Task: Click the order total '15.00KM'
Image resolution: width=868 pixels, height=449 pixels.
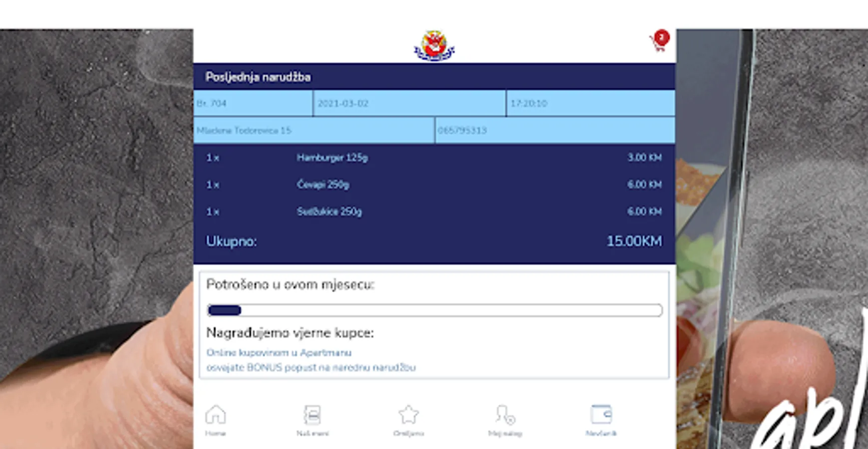Action: click(x=634, y=241)
